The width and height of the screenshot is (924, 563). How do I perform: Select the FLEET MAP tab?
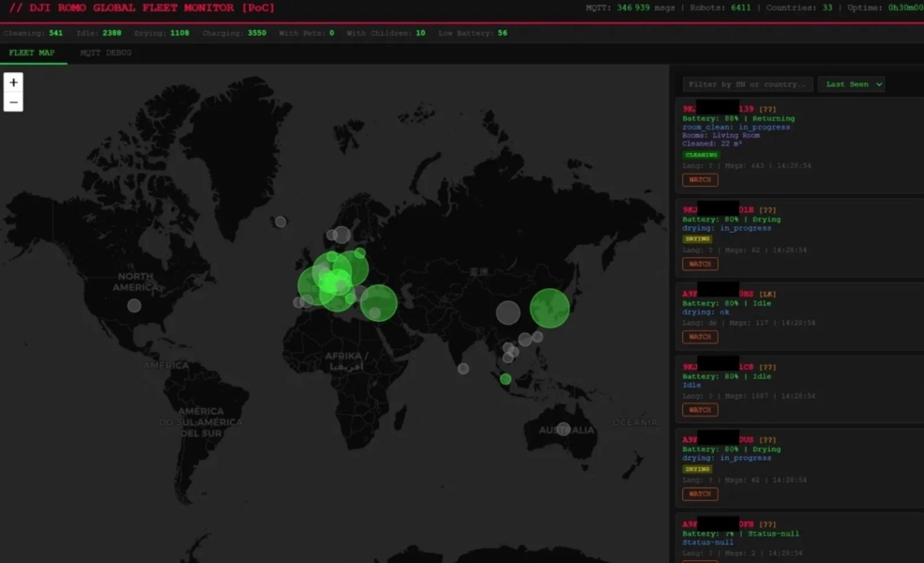point(32,53)
